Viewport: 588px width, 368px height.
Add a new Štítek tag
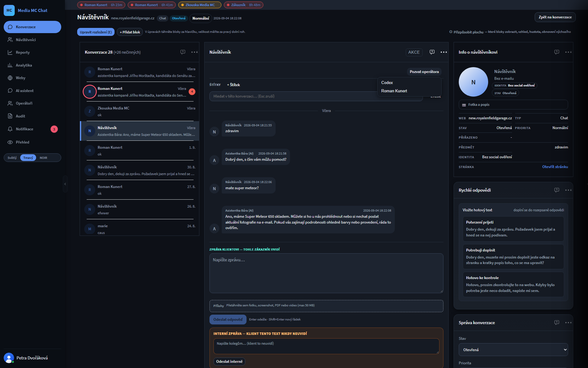coord(233,85)
